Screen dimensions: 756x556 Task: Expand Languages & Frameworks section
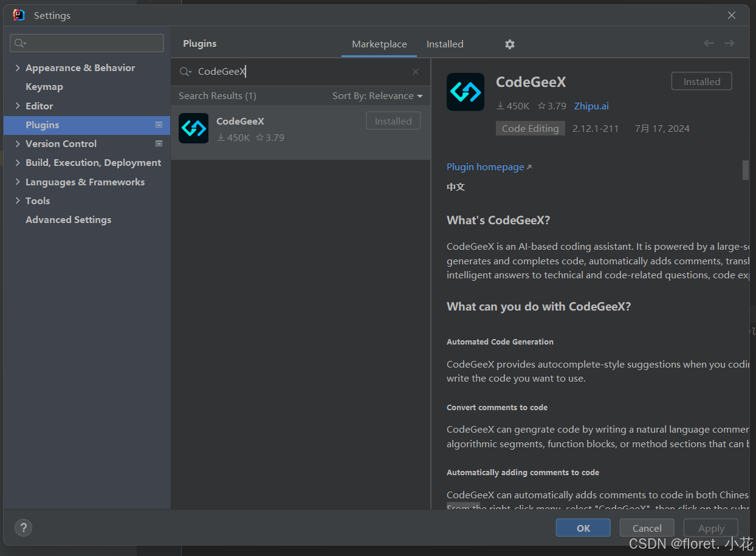click(18, 182)
